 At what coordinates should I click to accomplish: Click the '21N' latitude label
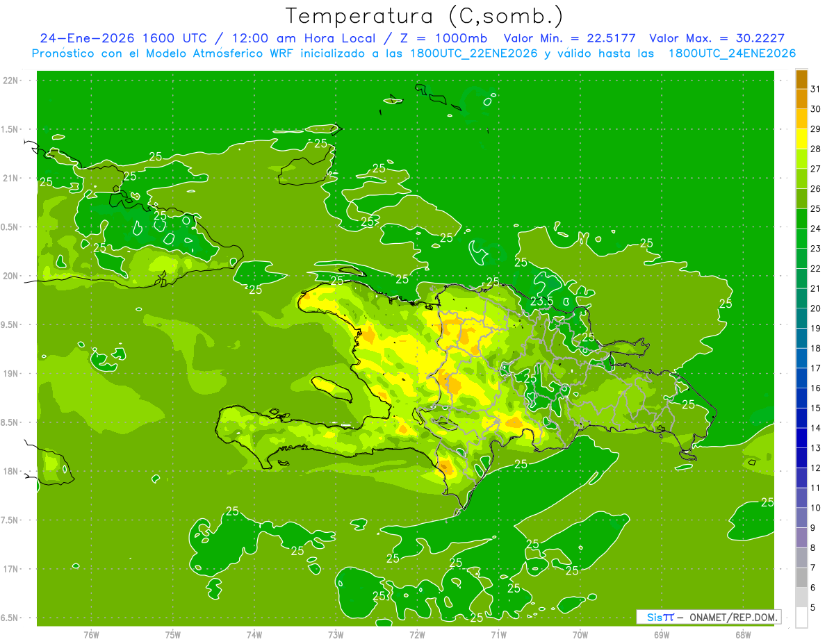(x=10, y=179)
